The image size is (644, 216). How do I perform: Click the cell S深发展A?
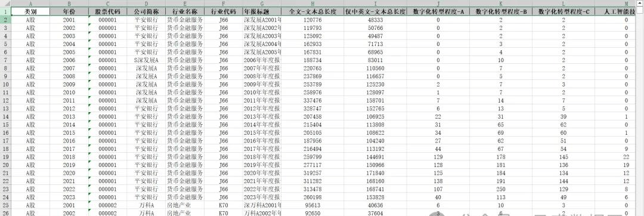click(146, 60)
